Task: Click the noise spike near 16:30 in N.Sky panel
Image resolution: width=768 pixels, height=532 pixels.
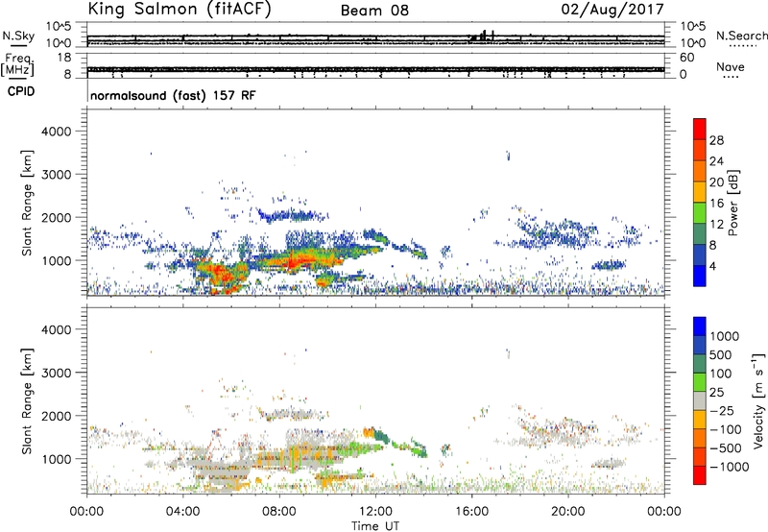Action: click(484, 36)
